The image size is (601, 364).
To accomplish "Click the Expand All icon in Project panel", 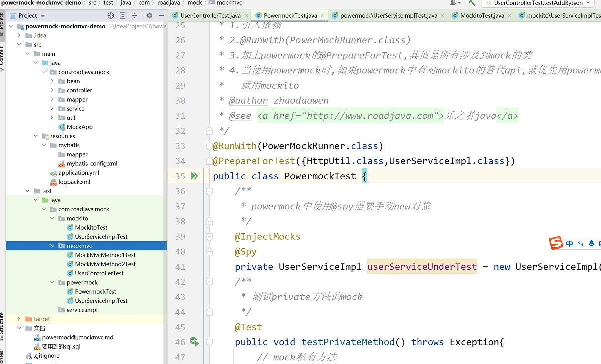I will (x=123, y=16).
